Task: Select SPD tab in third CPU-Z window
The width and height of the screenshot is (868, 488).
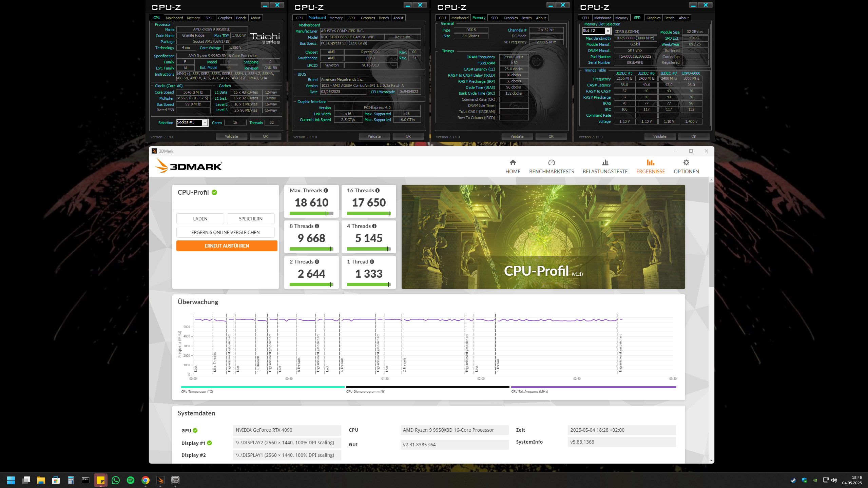Action: (x=495, y=18)
